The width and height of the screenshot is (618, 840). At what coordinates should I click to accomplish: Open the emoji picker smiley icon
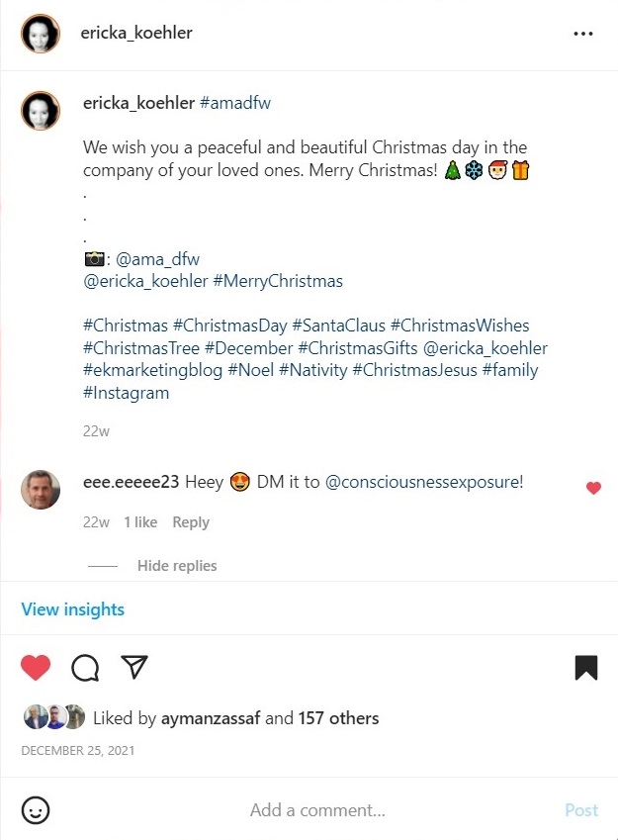(36, 810)
